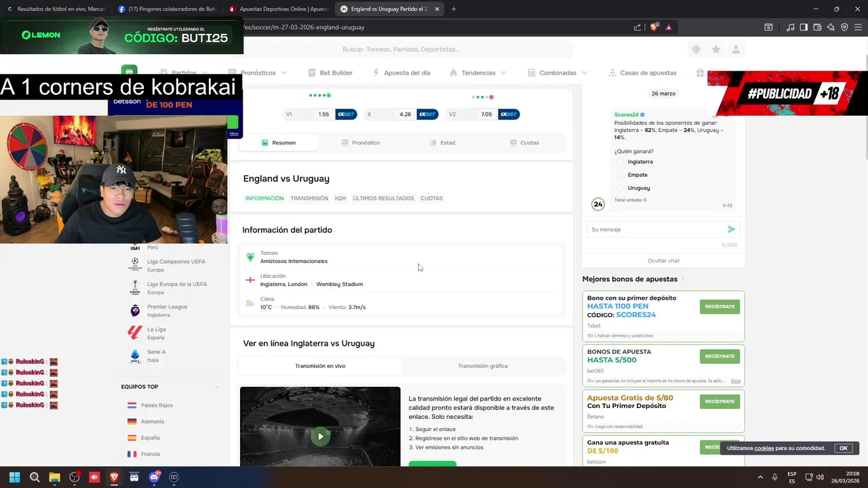Open Apuesta del día in the navigation
This screenshot has height=488, width=868.
[x=401, y=73]
